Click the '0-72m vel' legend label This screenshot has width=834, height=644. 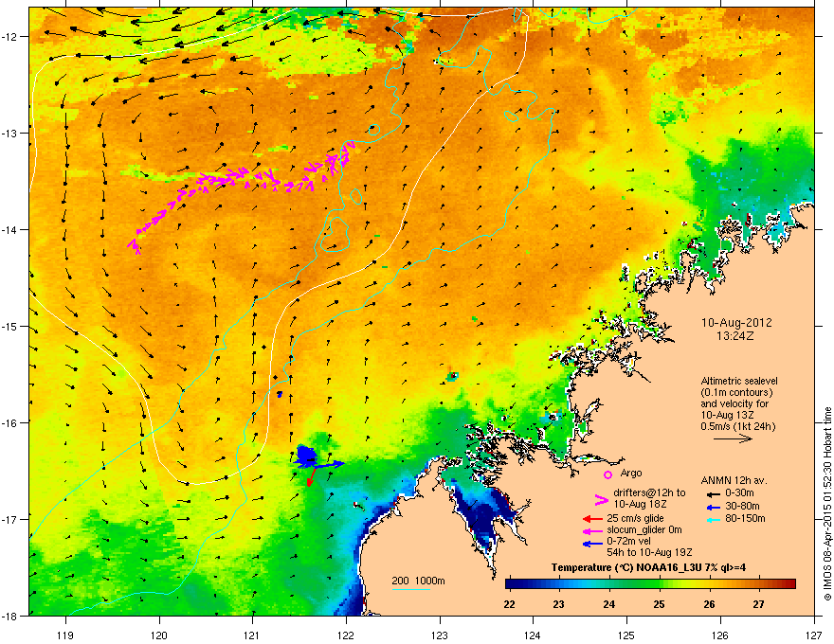[628, 541]
